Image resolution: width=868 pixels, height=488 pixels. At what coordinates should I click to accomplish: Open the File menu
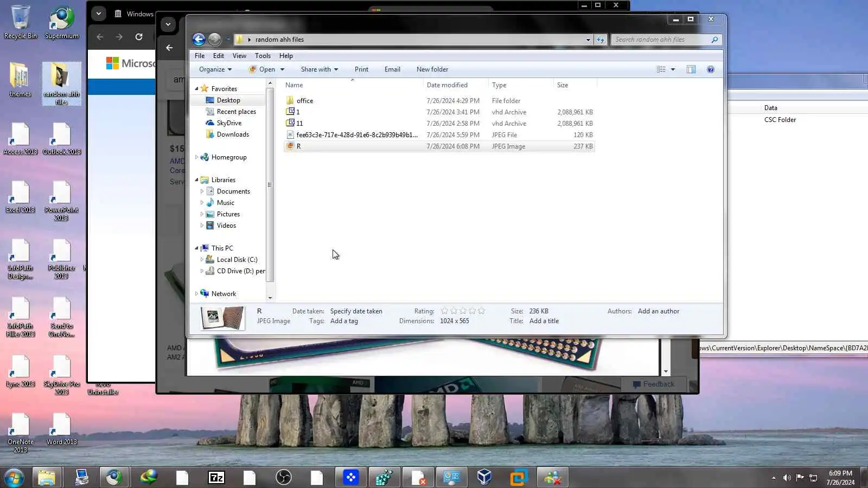click(200, 56)
